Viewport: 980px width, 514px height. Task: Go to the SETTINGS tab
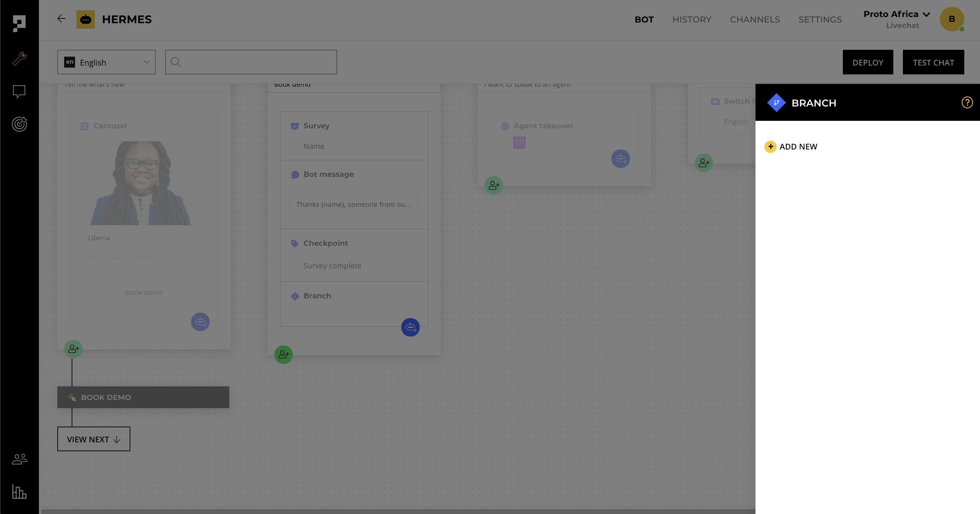pyautogui.click(x=820, y=19)
